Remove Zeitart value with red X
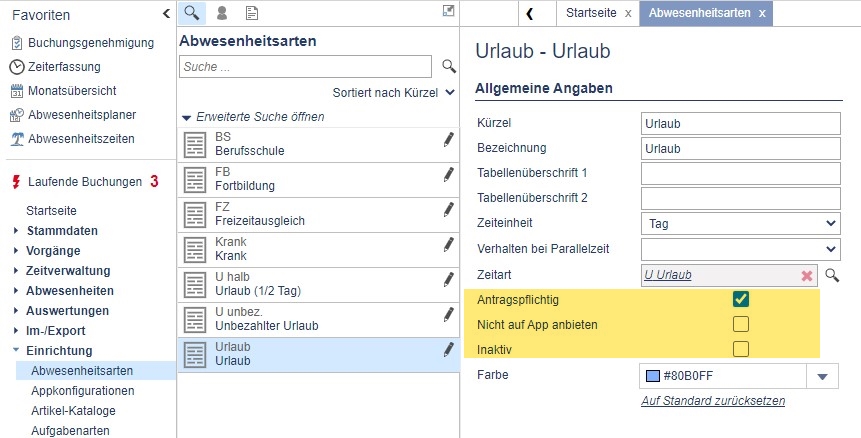861x438 pixels. click(807, 276)
